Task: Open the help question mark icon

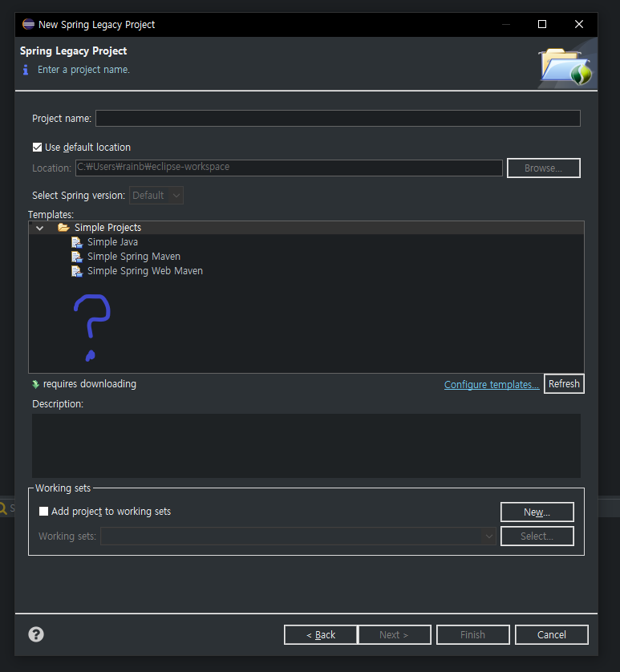Action: point(36,634)
